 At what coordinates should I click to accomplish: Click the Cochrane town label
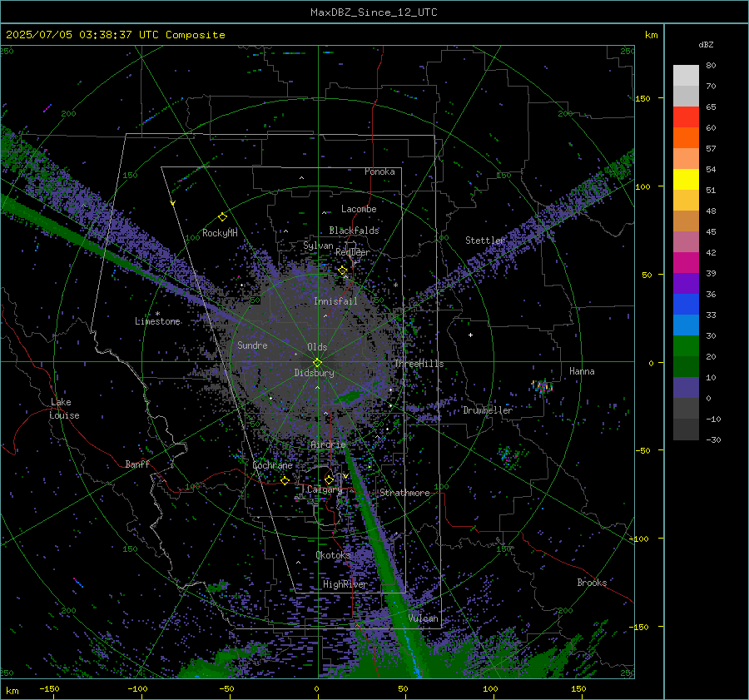(272, 465)
